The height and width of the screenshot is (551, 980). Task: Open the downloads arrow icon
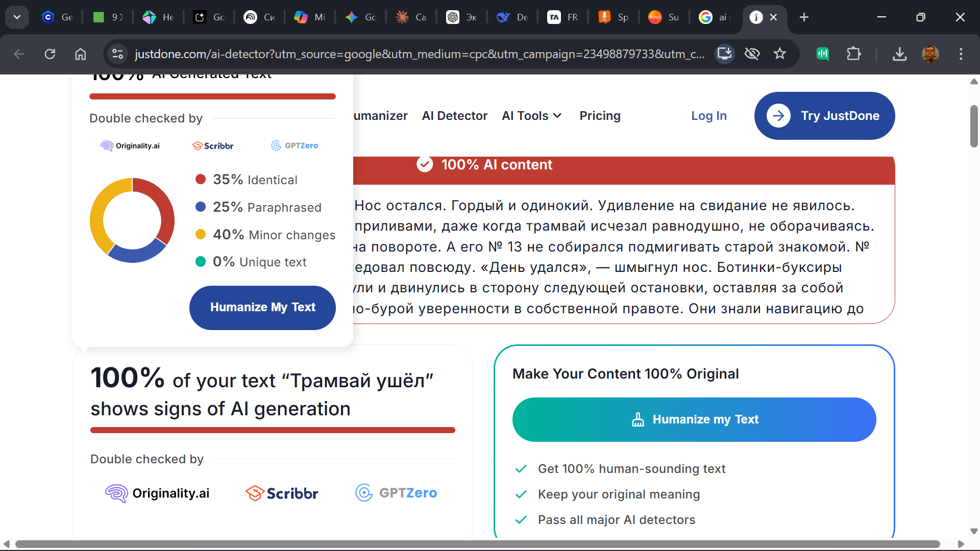tap(899, 54)
